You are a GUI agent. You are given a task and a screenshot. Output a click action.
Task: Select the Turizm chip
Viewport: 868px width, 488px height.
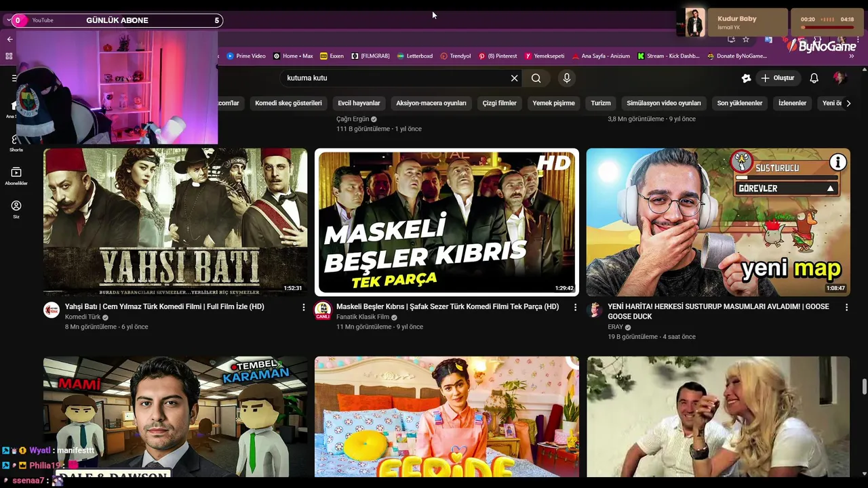tap(601, 103)
